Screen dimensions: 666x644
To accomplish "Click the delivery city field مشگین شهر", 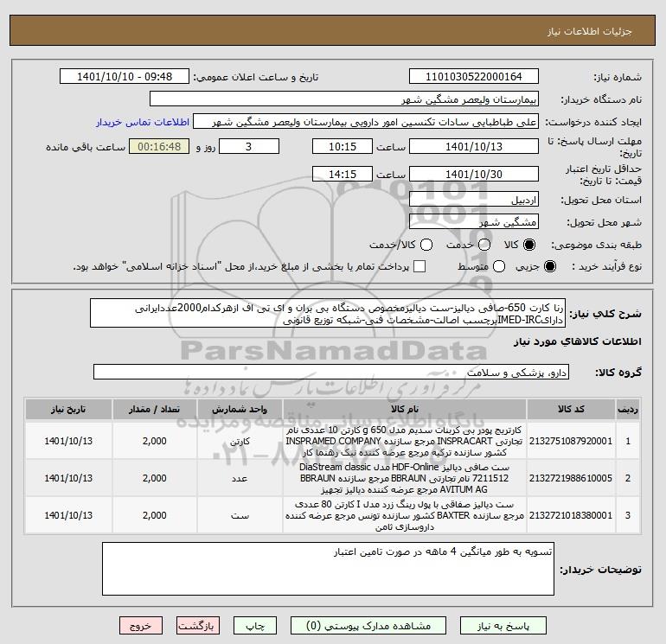I will (x=474, y=221).
